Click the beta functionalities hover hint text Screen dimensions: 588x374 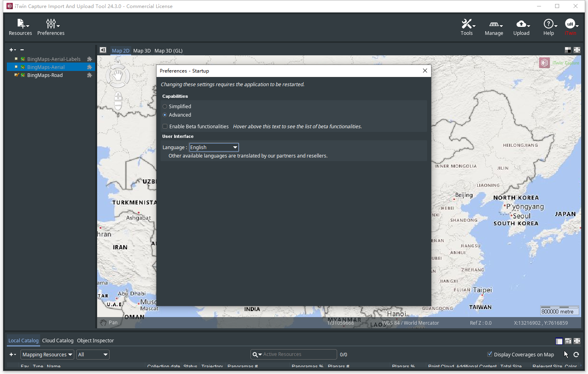point(297,126)
